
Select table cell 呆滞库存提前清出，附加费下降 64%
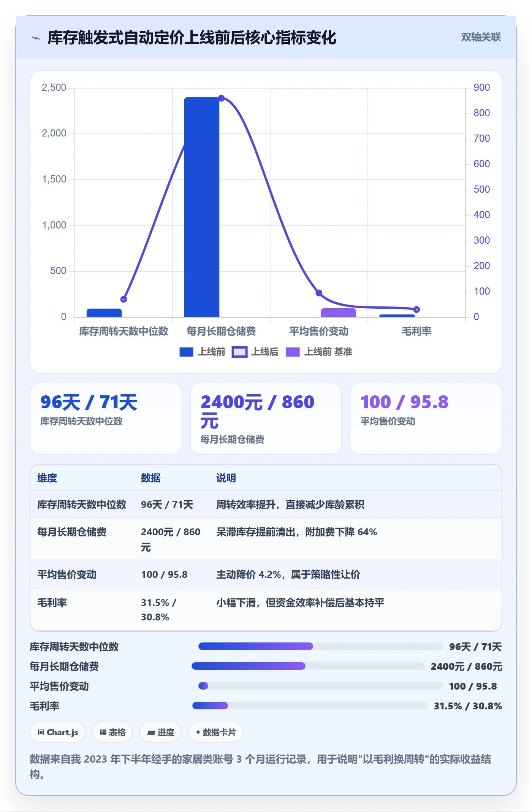pos(296,532)
